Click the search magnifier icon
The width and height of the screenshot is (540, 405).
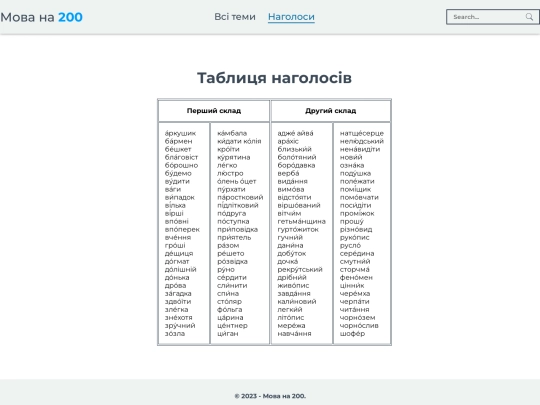529,17
